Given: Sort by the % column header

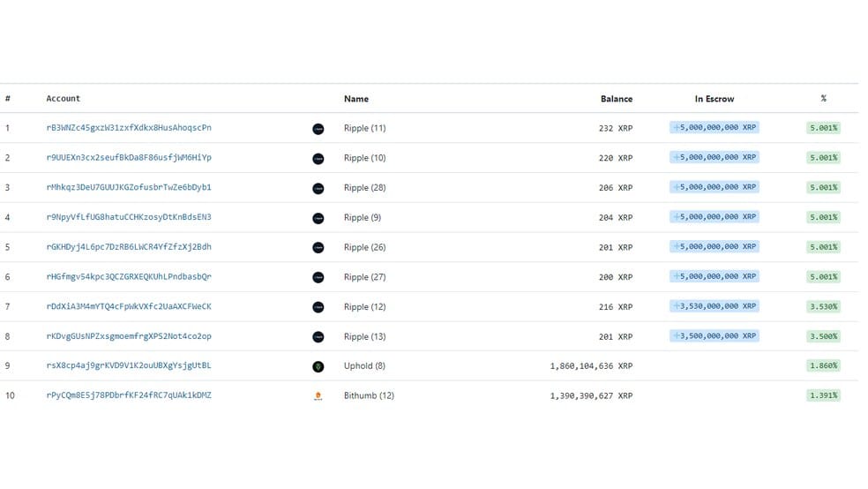Looking at the screenshot, I should coord(824,99).
